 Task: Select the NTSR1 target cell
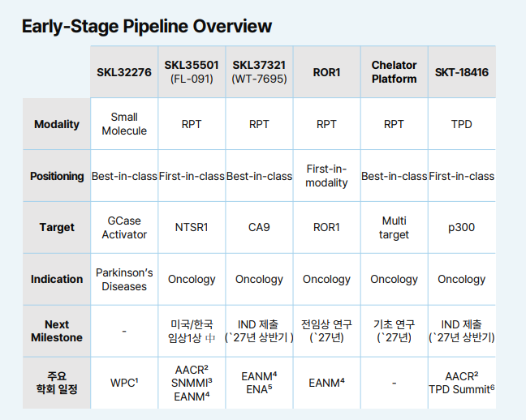(x=192, y=227)
